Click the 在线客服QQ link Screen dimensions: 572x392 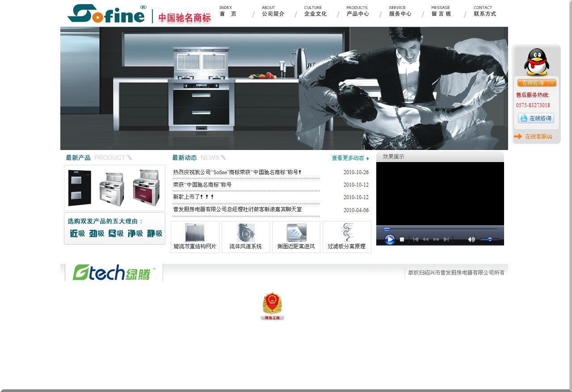(x=538, y=137)
